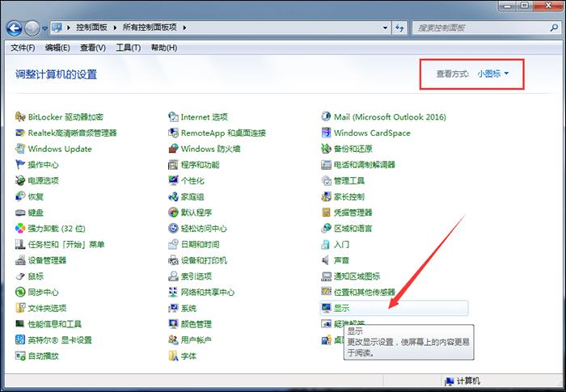The height and width of the screenshot is (392, 566).
Task: Click the 强力卸载 (32 位) icon
Action: coord(20,229)
